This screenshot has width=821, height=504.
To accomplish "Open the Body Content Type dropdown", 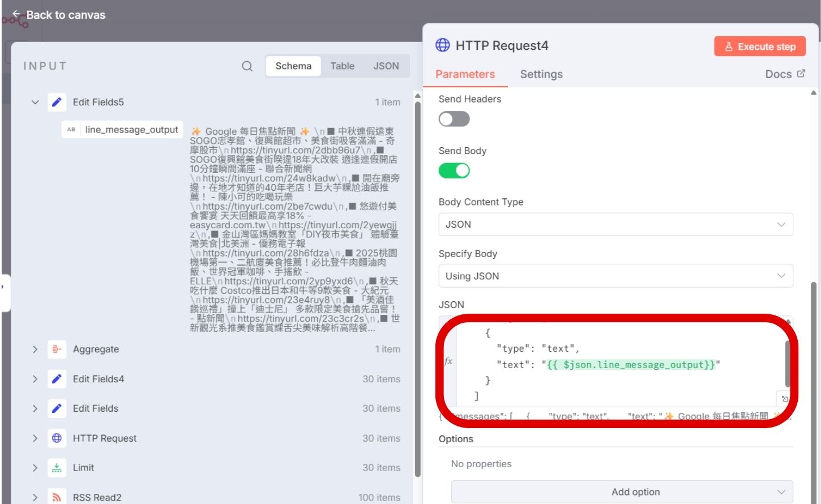I will click(x=615, y=224).
